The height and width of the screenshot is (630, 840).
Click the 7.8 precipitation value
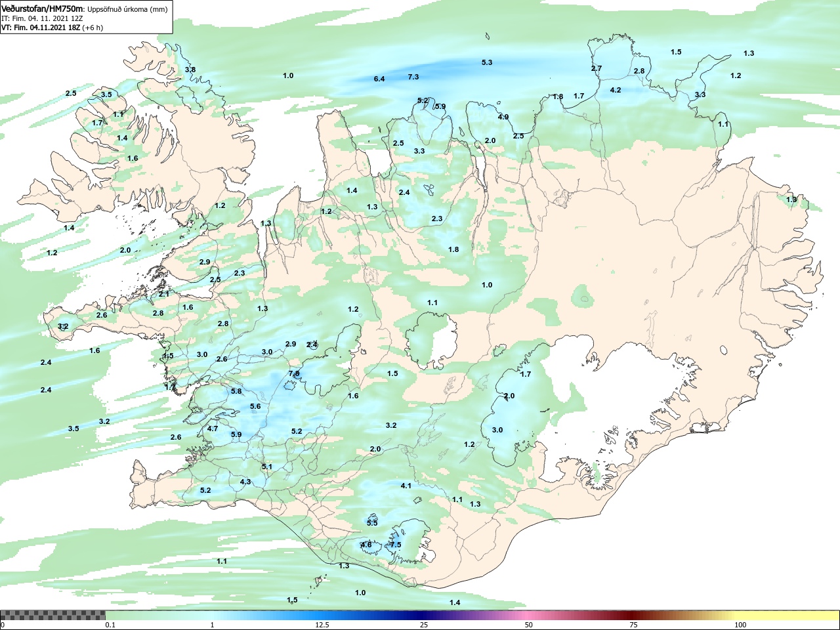(x=294, y=373)
